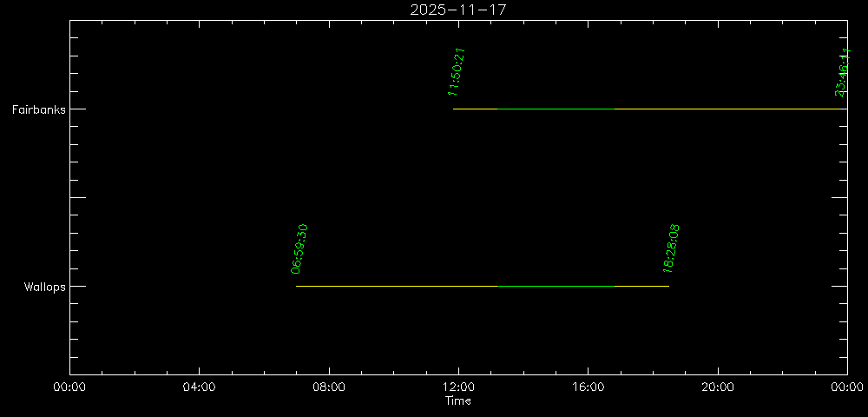Click the green 06:59:30 start time label

pos(299,248)
